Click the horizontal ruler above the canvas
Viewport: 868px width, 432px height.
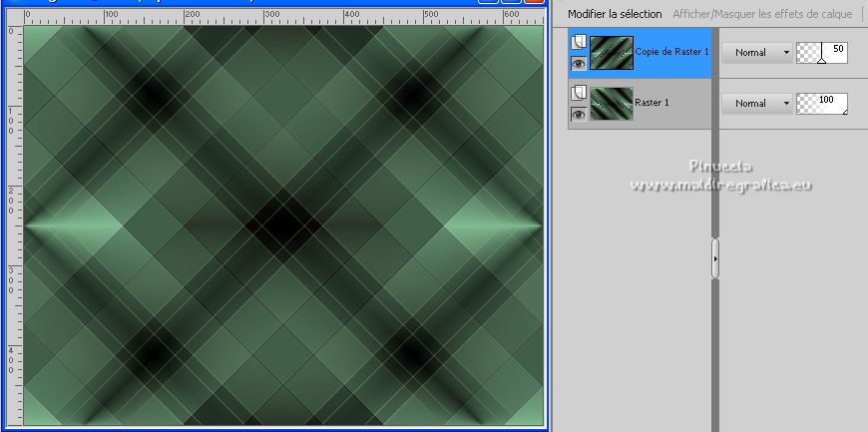[283, 17]
